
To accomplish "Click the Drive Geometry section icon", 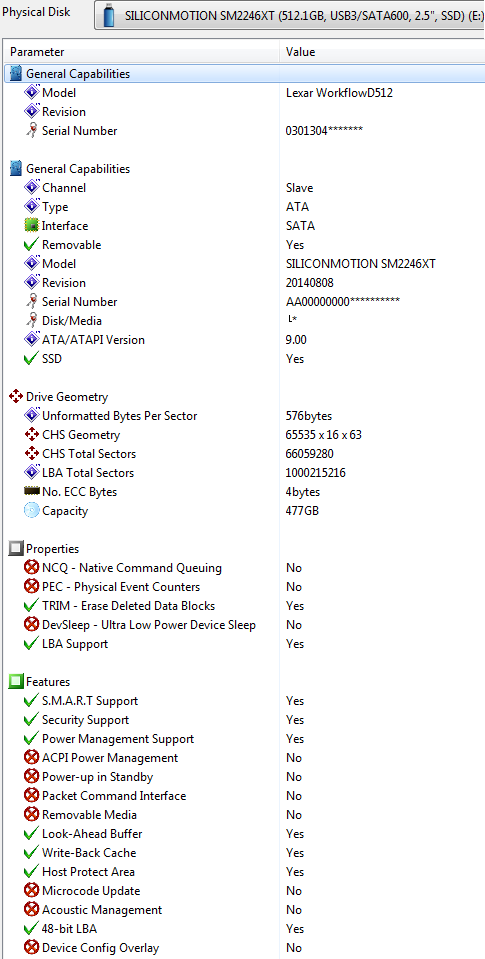I will pyautogui.click(x=16, y=397).
